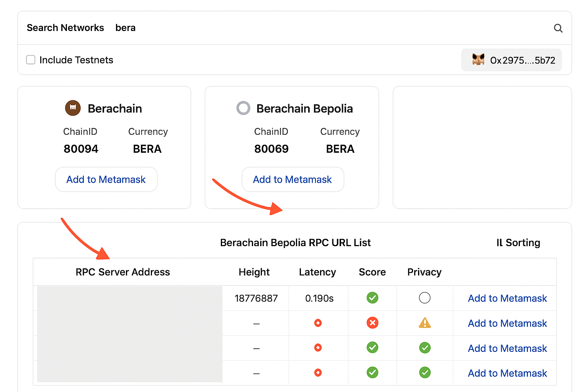Click green score checkmark in fourth RPC row
Image resolution: width=588 pixels, height=392 pixels.
coord(372,372)
